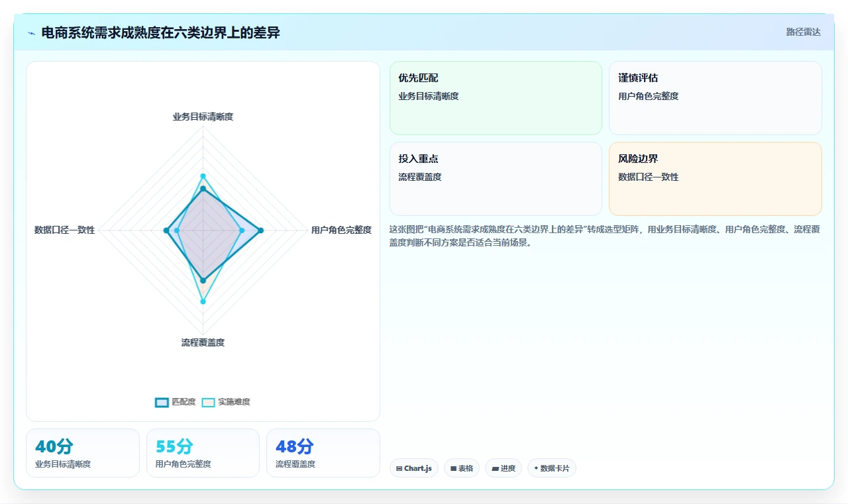Click the 表格 tag
The image size is (848, 504).
462,468
